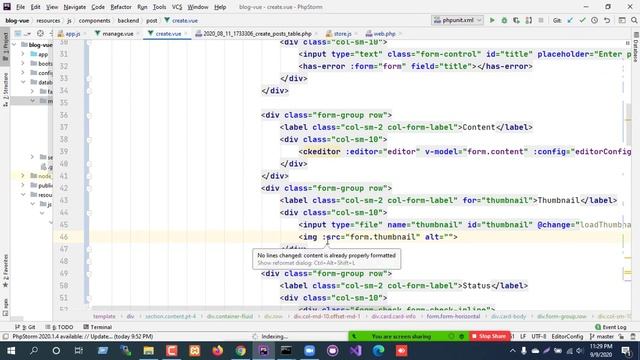Click the UTF-8 encoding status widget
Image resolution: width=640 pixels, height=360 pixels.
(x=539, y=336)
